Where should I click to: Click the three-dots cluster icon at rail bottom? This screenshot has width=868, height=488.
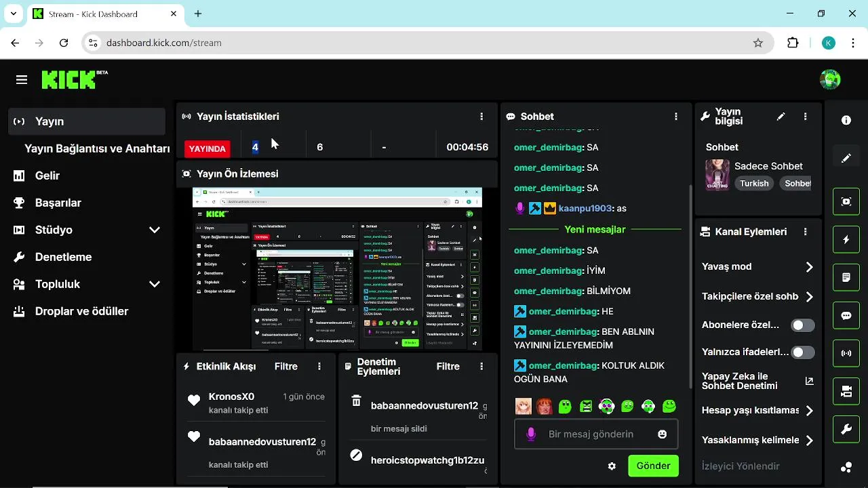point(846,467)
